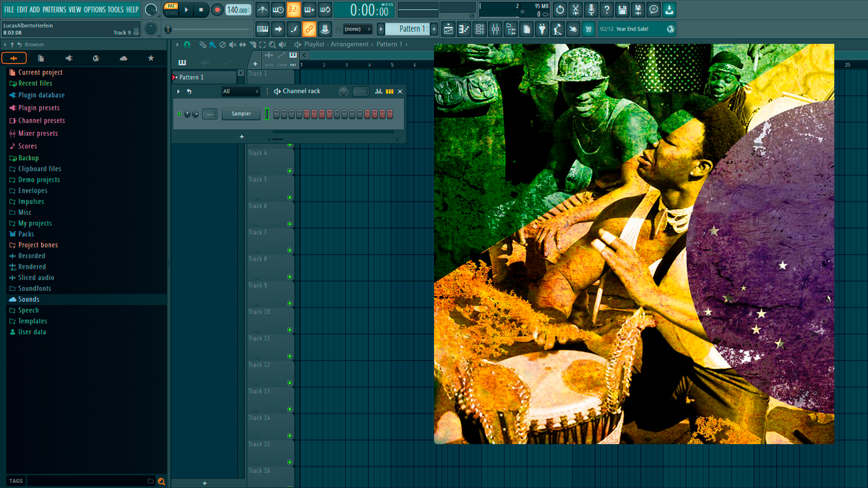
Task: Toggle the last red step of Sampler
Action: [390, 114]
